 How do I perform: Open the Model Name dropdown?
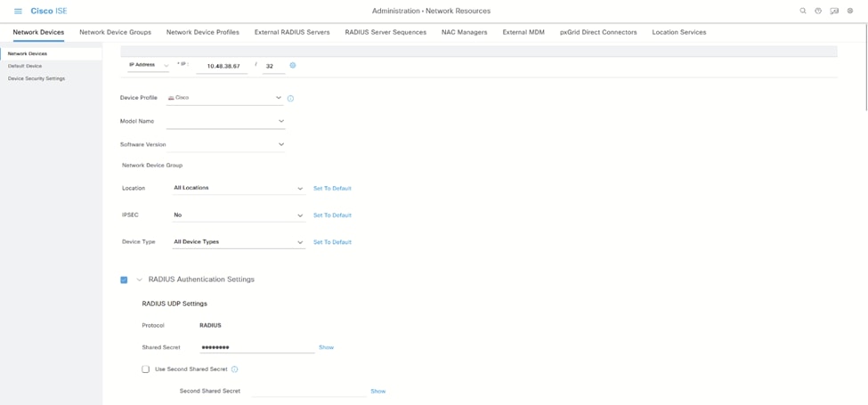coord(225,121)
